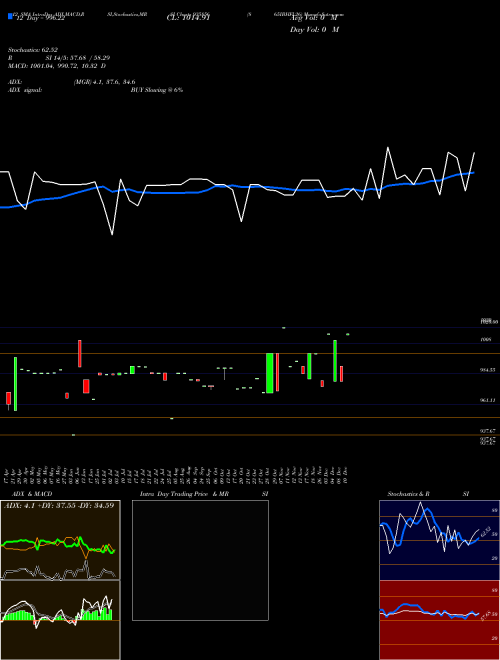Click the 961.11 price axis label
500x660 pixels.
click(x=488, y=400)
